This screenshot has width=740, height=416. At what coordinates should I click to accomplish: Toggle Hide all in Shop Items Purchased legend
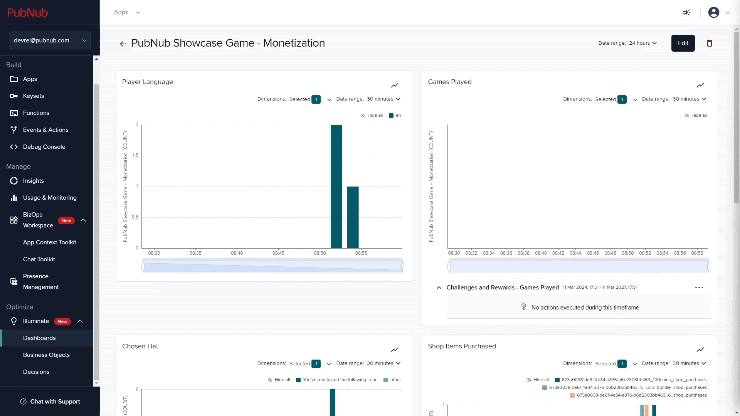538,380
